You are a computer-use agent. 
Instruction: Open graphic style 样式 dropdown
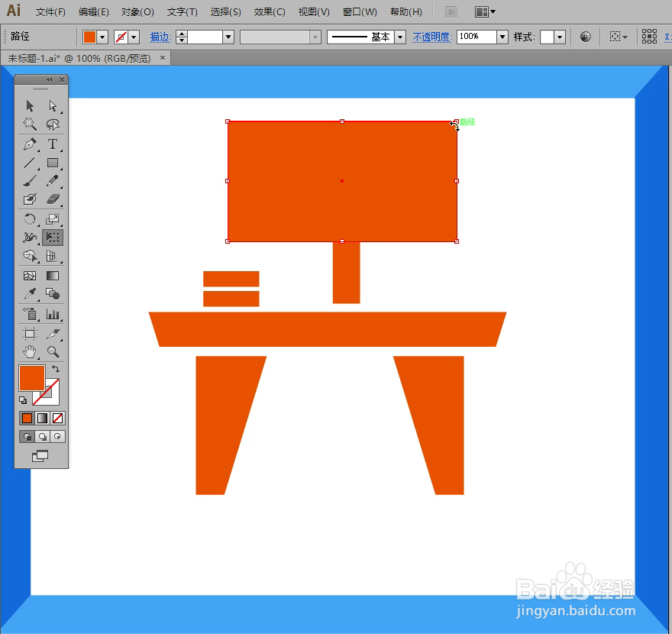(560, 37)
